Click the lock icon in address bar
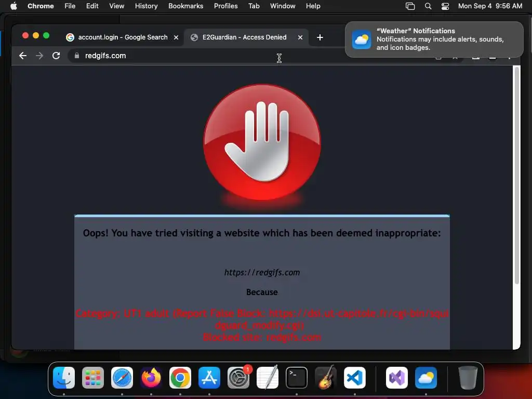Viewport: 532px width, 399px height. pyautogui.click(x=77, y=56)
